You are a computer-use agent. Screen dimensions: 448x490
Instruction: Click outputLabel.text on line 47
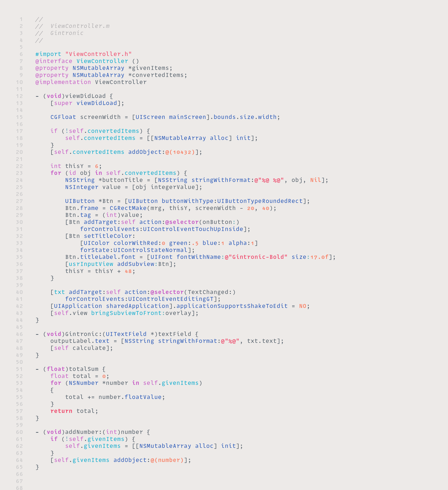pyautogui.click(x=80, y=341)
